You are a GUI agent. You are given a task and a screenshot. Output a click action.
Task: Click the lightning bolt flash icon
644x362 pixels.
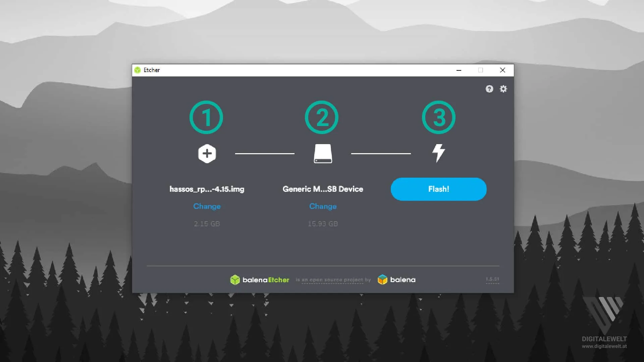click(x=438, y=153)
